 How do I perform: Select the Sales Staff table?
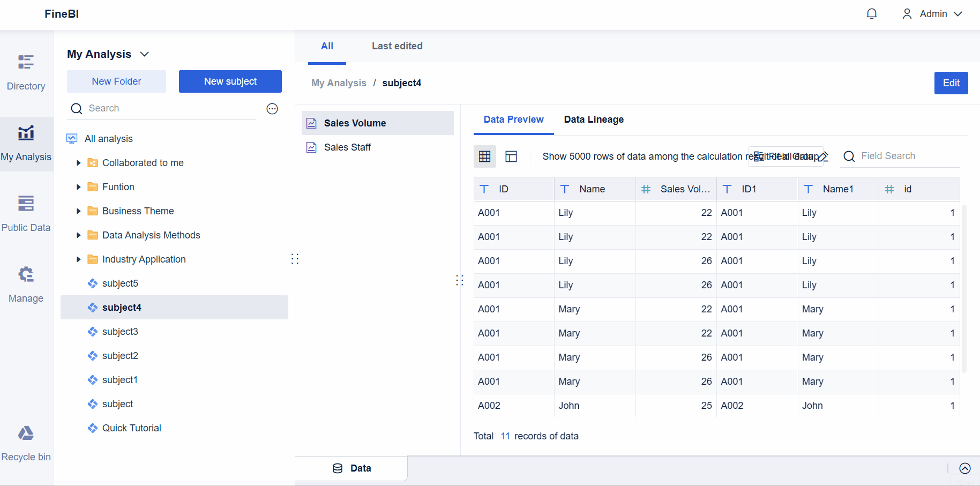tap(347, 147)
